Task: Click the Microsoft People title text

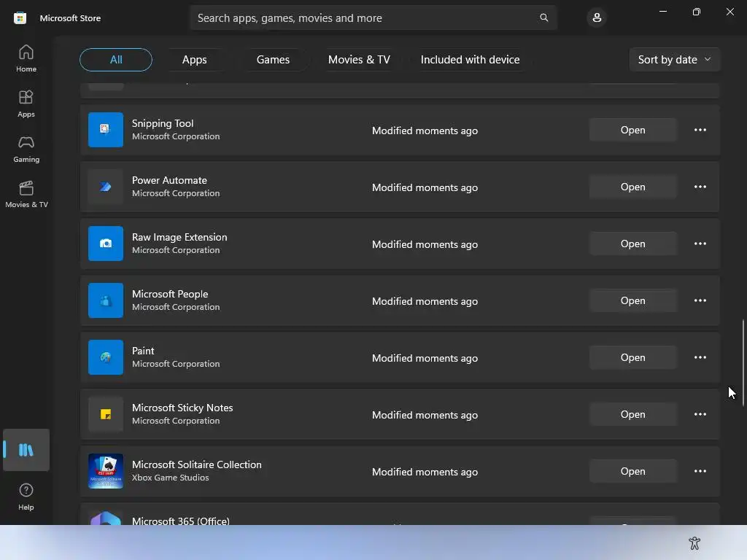Action: (x=169, y=294)
